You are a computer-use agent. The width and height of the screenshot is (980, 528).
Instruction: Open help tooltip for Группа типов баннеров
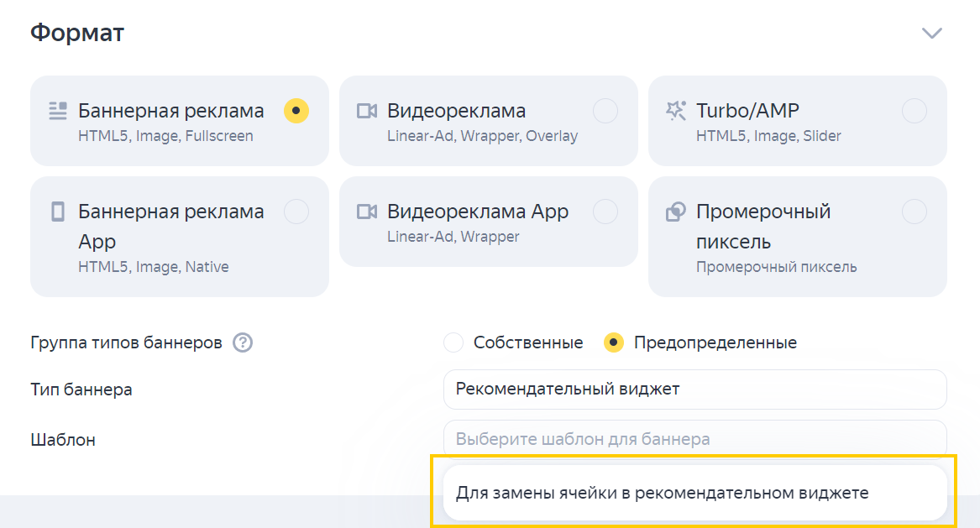pos(243,342)
